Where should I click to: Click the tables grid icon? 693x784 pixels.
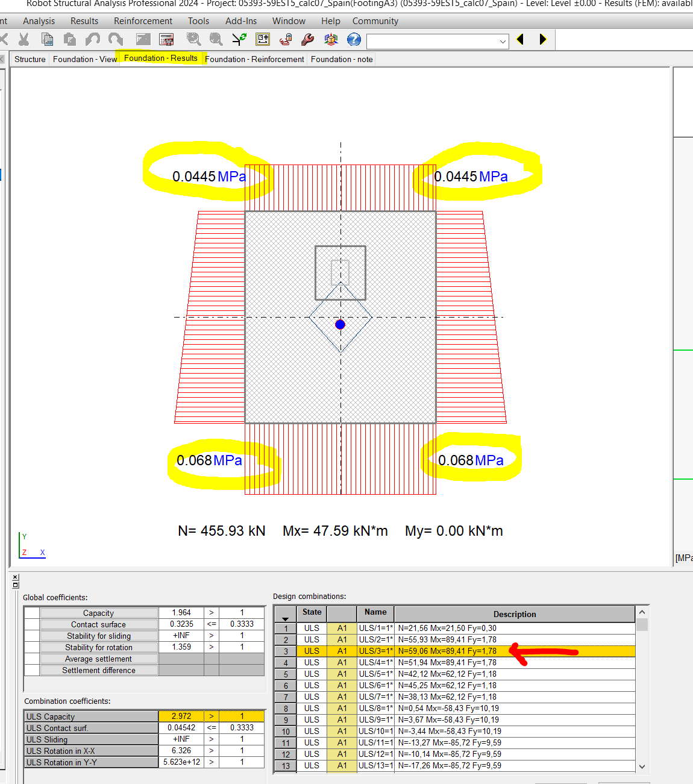(263, 40)
